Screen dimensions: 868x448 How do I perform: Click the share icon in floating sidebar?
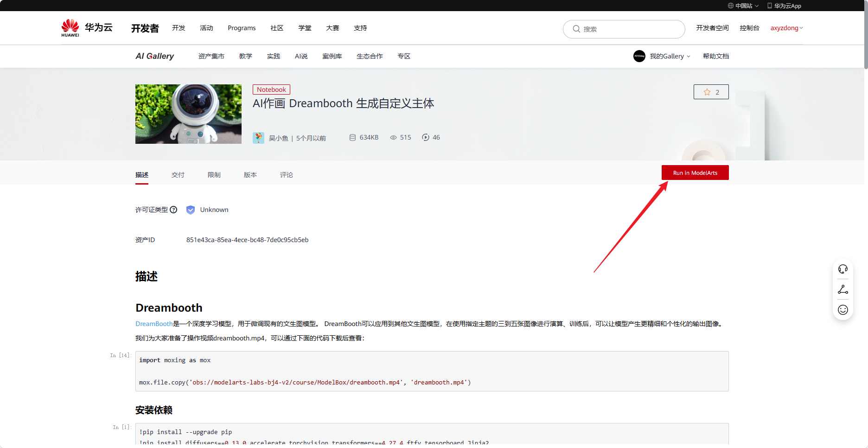click(x=843, y=289)
